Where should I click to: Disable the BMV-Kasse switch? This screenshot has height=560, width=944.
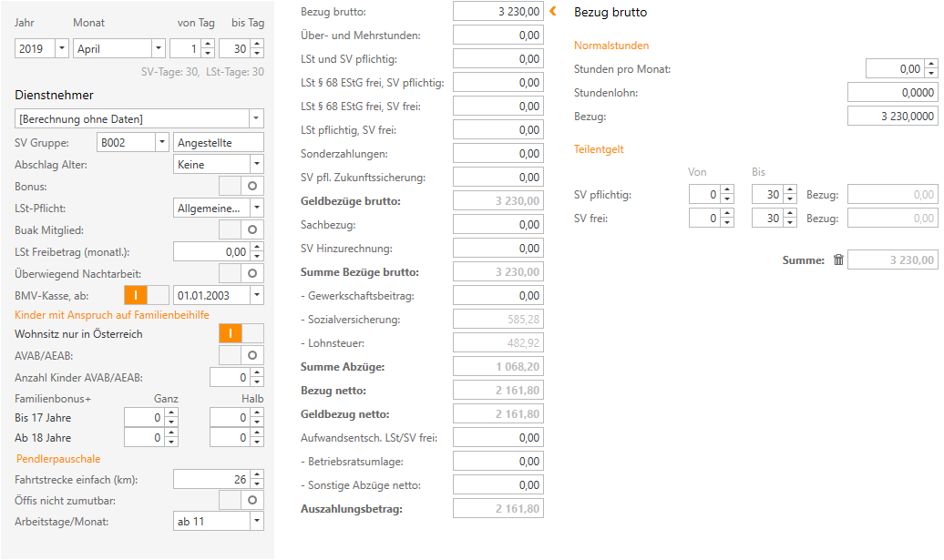[x=147, y=295]
